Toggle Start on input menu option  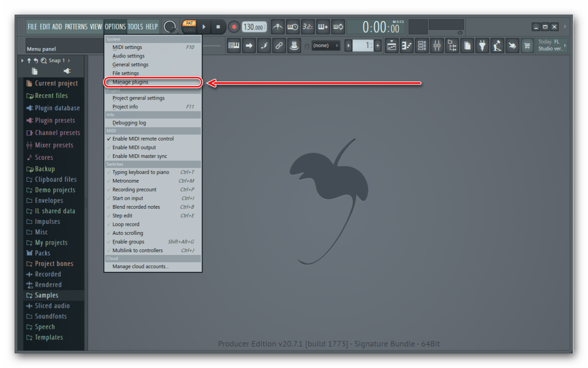(x=153, y=198)
